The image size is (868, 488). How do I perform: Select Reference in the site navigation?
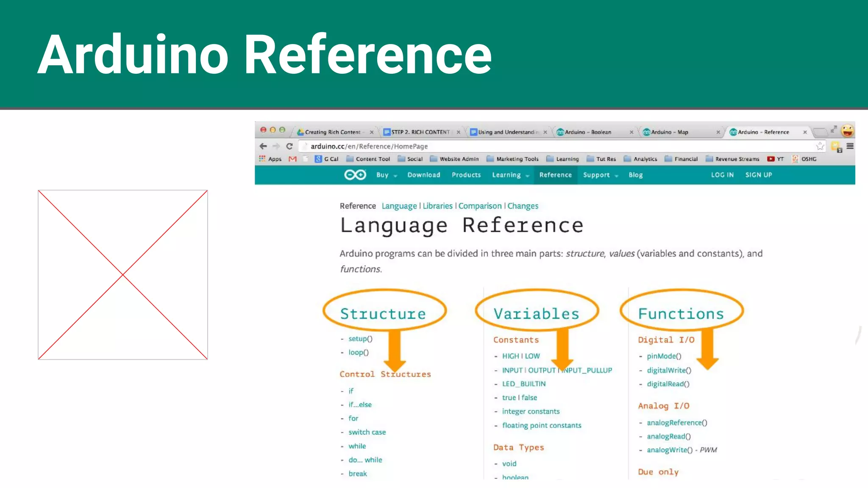(555, 175)
